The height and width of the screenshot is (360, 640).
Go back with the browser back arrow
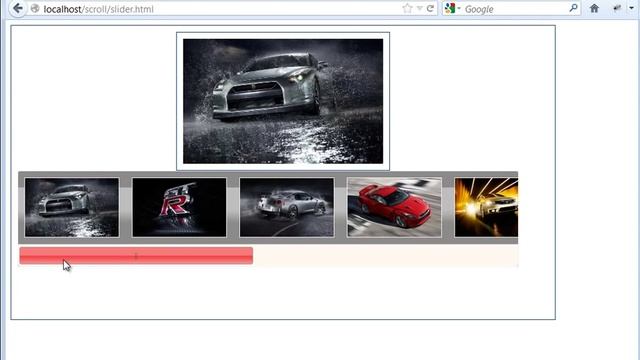tap(18, 8)
